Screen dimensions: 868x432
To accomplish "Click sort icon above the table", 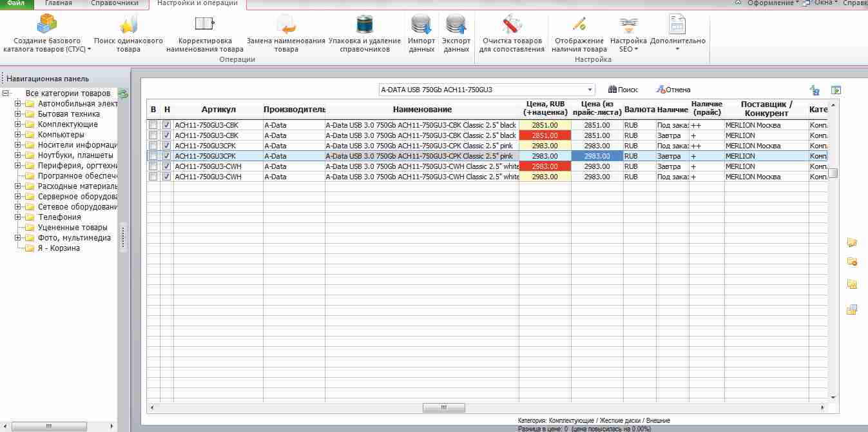I will (815, 90).
